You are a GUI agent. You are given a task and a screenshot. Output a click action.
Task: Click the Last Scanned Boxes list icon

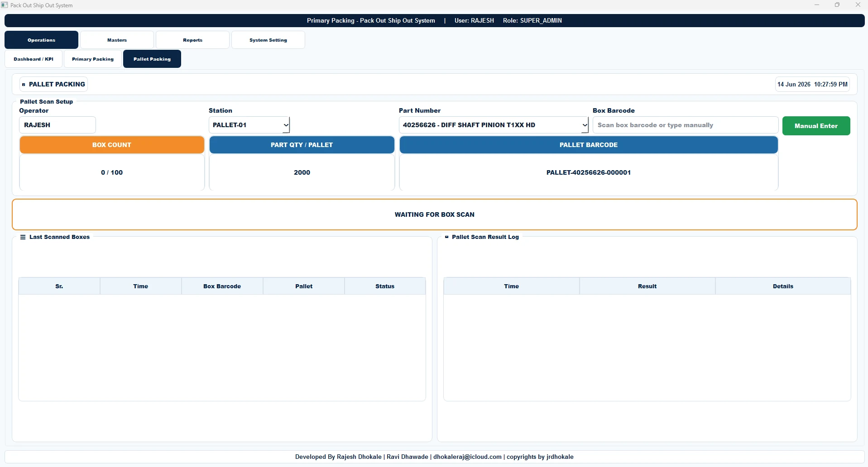[x=23, y=237]
